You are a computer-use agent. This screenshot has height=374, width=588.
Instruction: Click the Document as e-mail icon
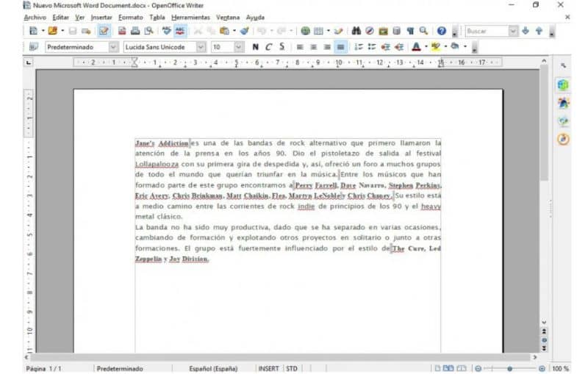point(86,31)
